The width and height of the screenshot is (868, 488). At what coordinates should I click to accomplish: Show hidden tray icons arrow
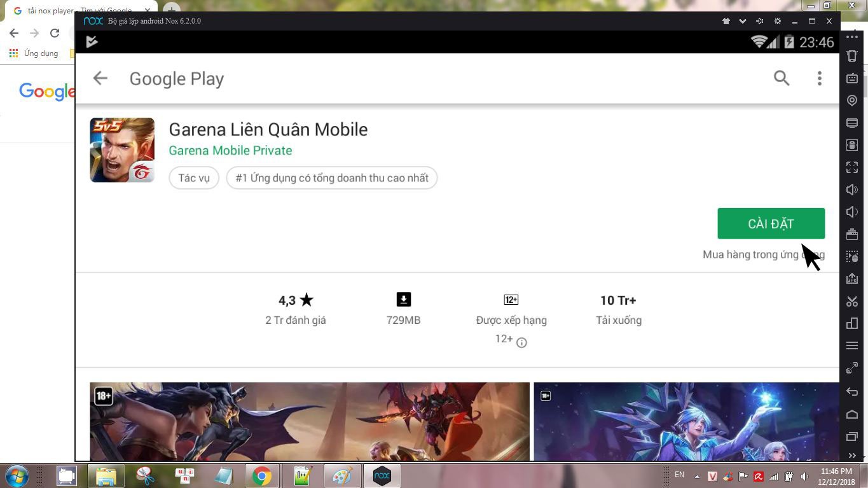click(698, 476)
